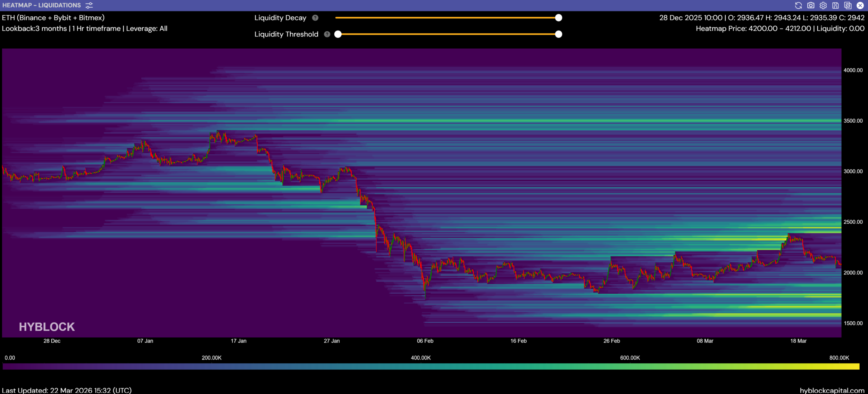Click Liquidity Threshold help question mark

327,34
